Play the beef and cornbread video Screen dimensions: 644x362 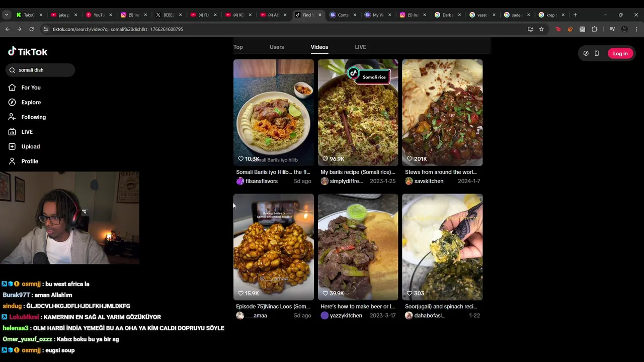358,247
